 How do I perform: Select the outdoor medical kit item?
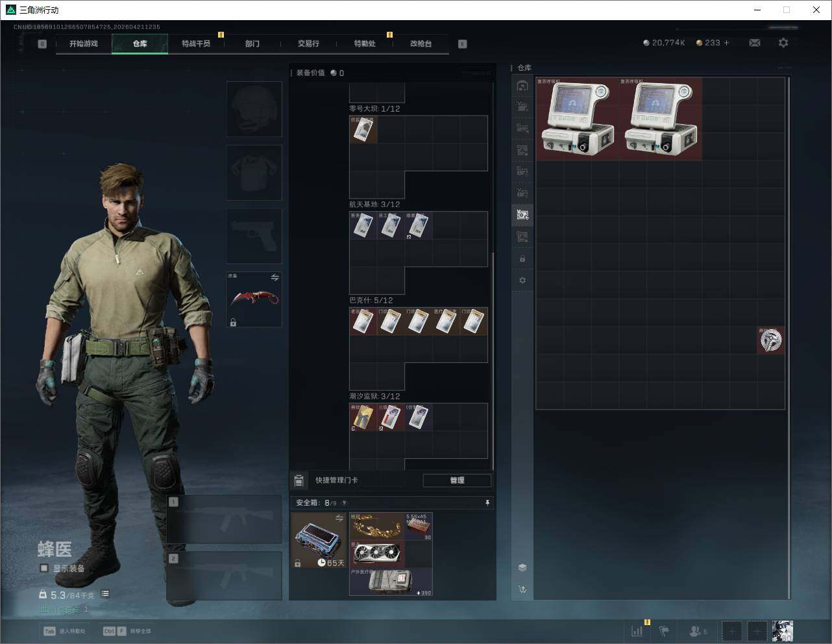[391, 582]
